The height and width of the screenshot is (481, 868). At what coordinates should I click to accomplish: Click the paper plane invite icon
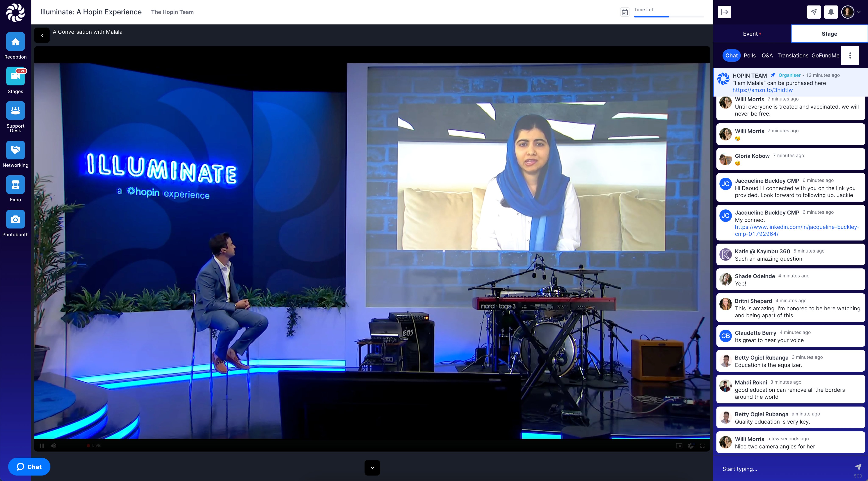813,12
